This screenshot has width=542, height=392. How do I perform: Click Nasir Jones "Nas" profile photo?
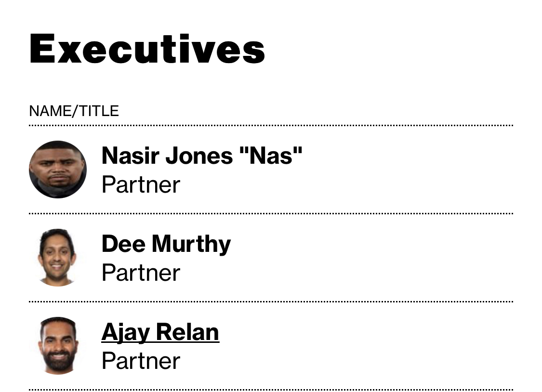click(x=58, y=169)
